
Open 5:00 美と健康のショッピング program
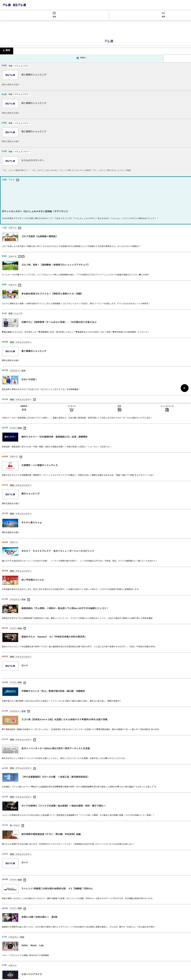(34, 131)
